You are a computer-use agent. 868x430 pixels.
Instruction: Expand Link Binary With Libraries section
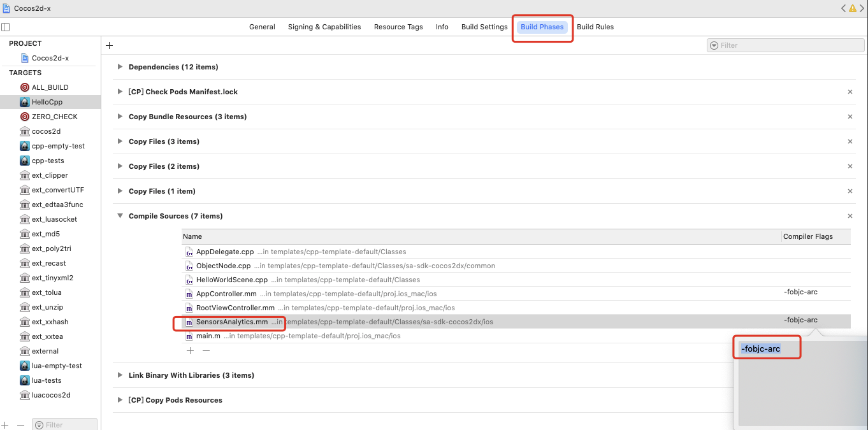pos(120,375)
